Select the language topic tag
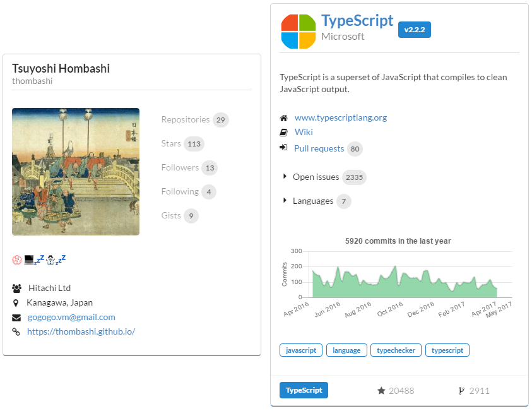532x411 pixels. pyautogui.click(x=346, y=350)
